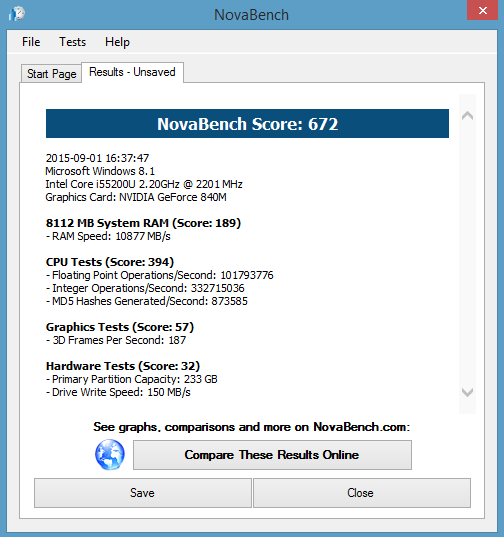Click the CPU Tests score heading
This screenshot has height=537, width=504.
click(110, 262)
